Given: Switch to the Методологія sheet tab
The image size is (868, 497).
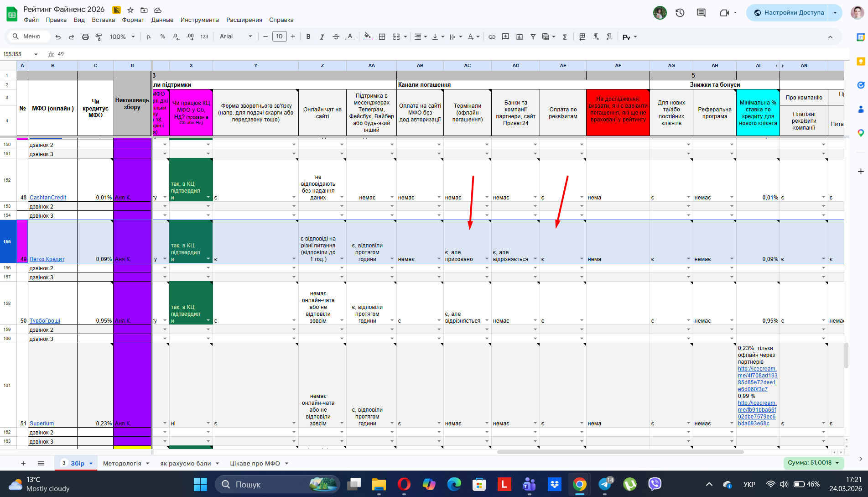Looking at the screenshot, I should 122,463.
